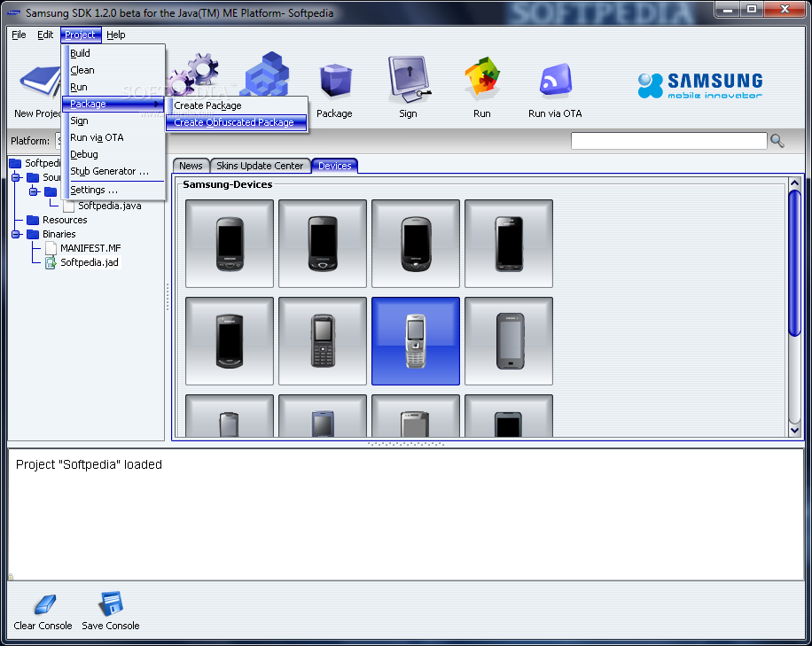Click the devices panel scrollbar thumb

[795, 263]
